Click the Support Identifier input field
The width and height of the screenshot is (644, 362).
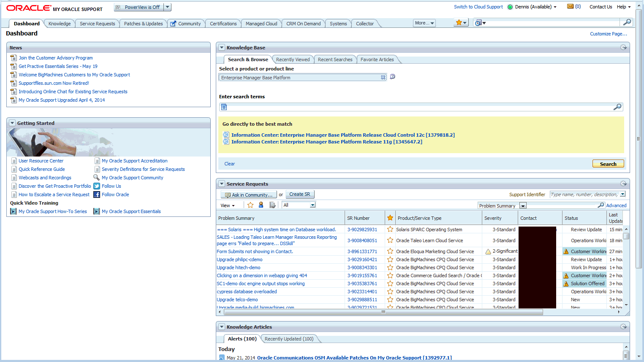tap(584, 194)
